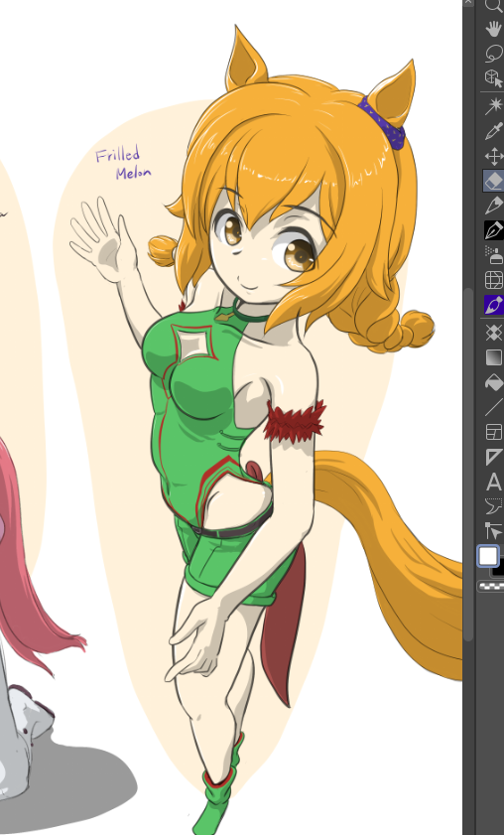Screen dimensions: 504x835
Task: Select the Object operation cube tool
Action: tap(494, 78)
